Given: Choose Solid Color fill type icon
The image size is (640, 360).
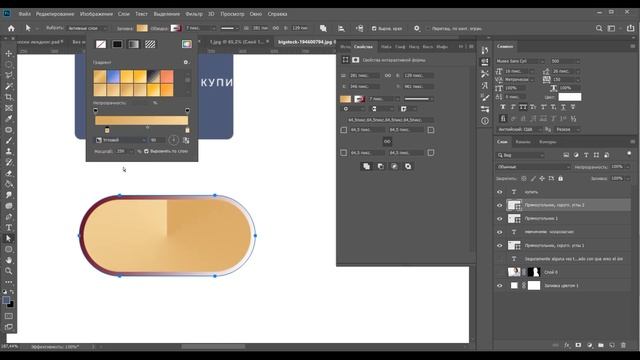Looking at the screenshot, I should [117, 44].
